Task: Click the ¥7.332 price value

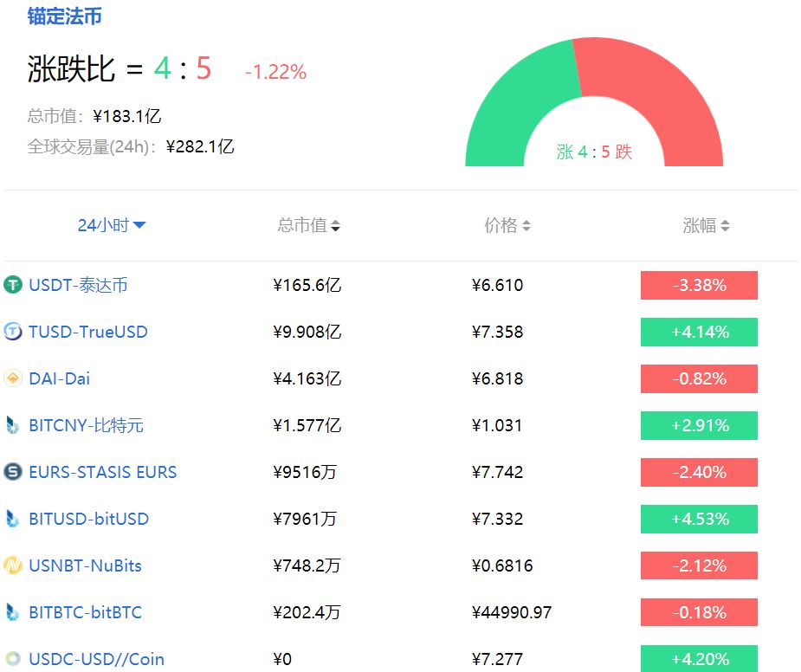Action: pyautogui.click(x=498, y=519)
